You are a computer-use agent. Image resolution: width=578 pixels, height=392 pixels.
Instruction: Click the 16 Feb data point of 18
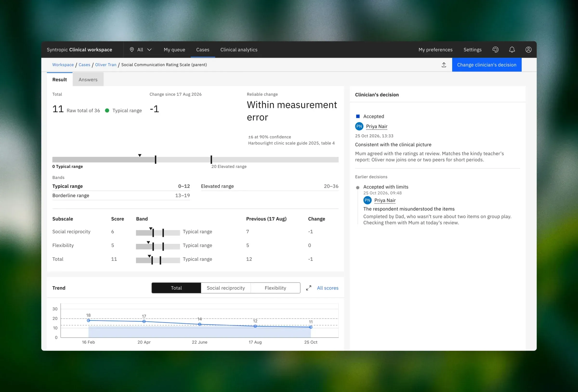[88, 321]
